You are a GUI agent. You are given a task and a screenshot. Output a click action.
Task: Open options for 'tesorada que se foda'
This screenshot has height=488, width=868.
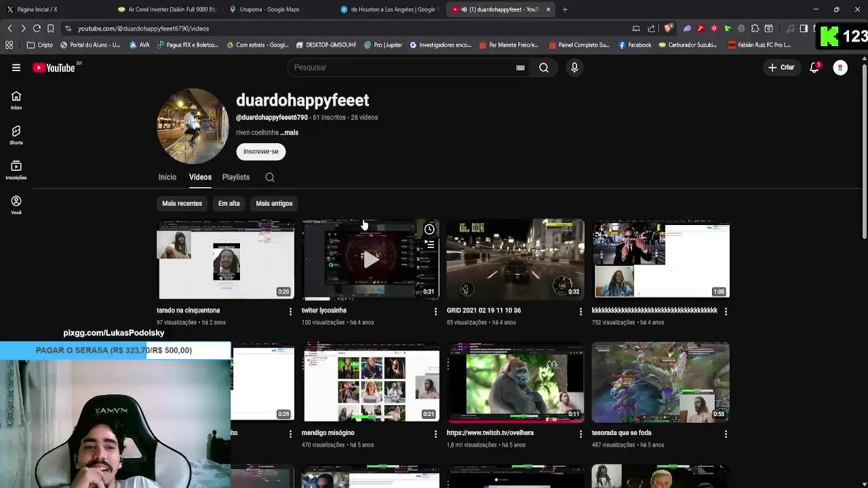(x=726, y=434)
